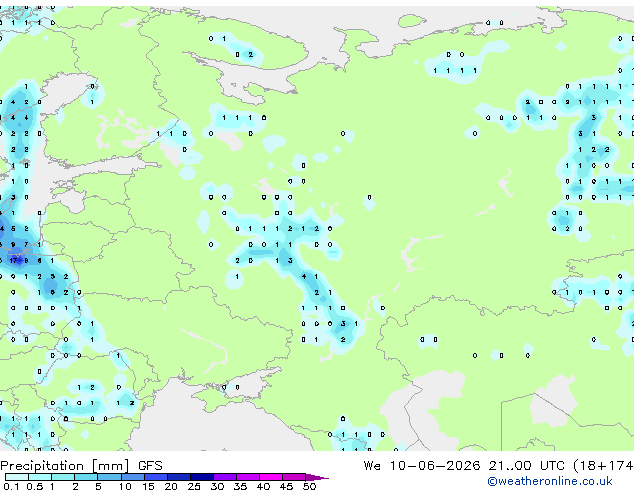
Task: Click the '40' legend scale label
Action: point(263,486)
